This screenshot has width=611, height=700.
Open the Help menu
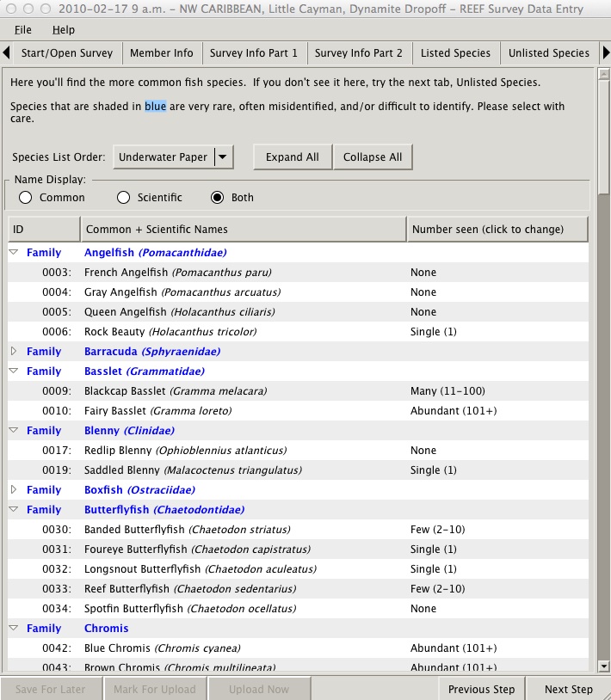[64, 30]
